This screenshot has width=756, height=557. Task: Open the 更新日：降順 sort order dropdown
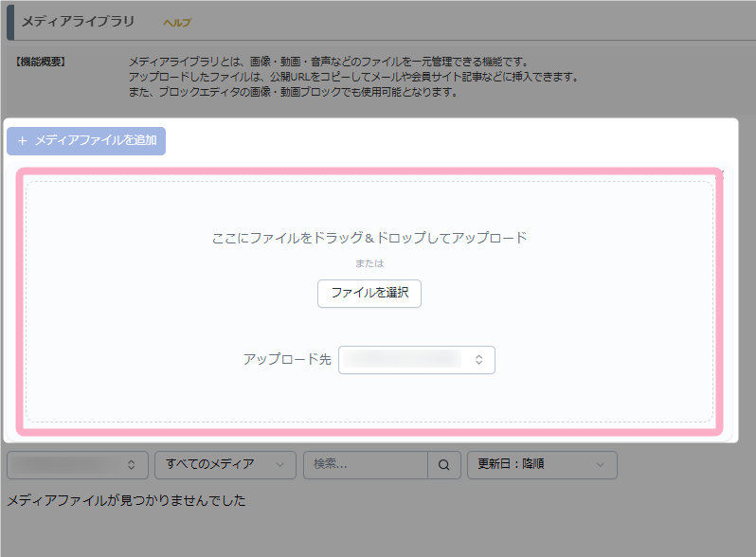(541, 465)
